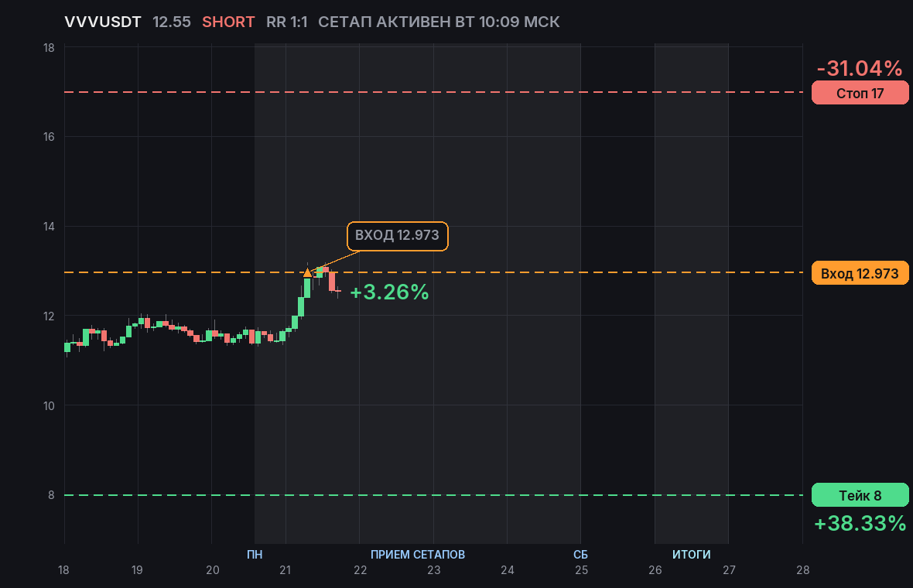Click the red Стоп 17 label

pos(860,93)
